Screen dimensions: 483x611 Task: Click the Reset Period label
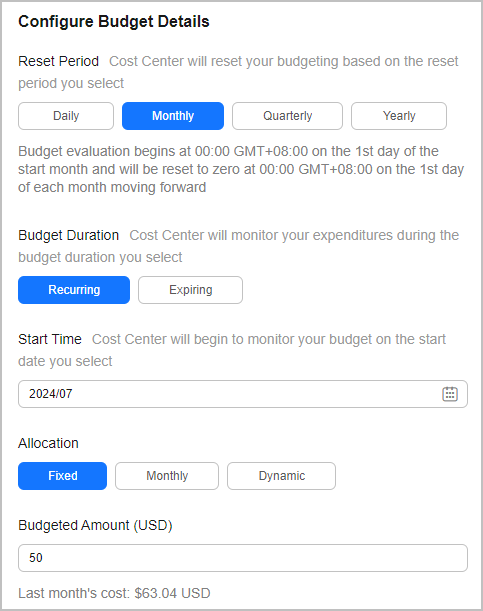click(58, 61)
